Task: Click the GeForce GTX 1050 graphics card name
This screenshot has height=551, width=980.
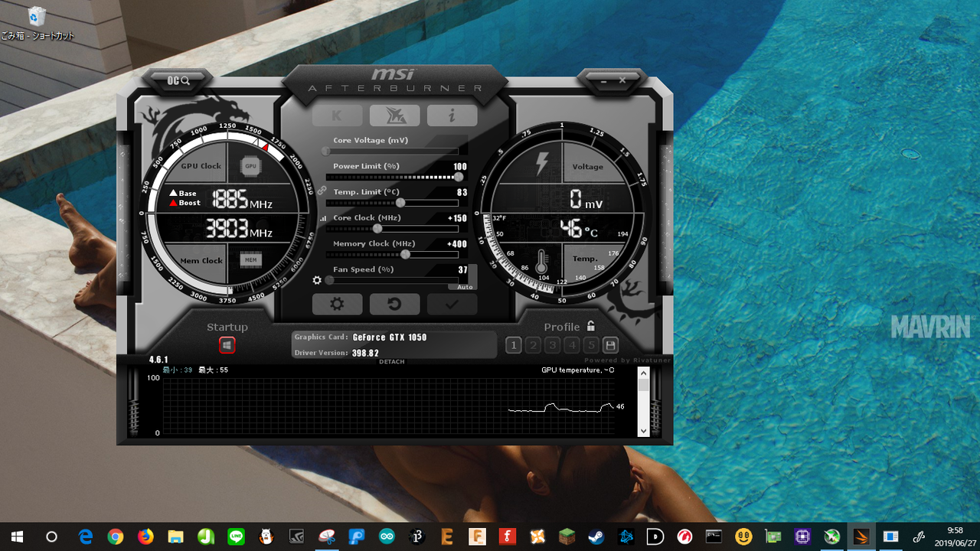Action: pos(390,337)
